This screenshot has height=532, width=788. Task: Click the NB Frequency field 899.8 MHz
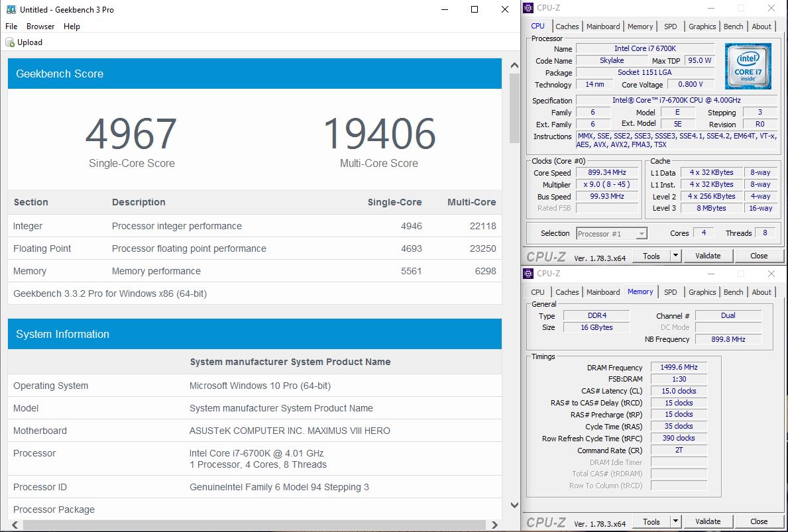(728, 339)
